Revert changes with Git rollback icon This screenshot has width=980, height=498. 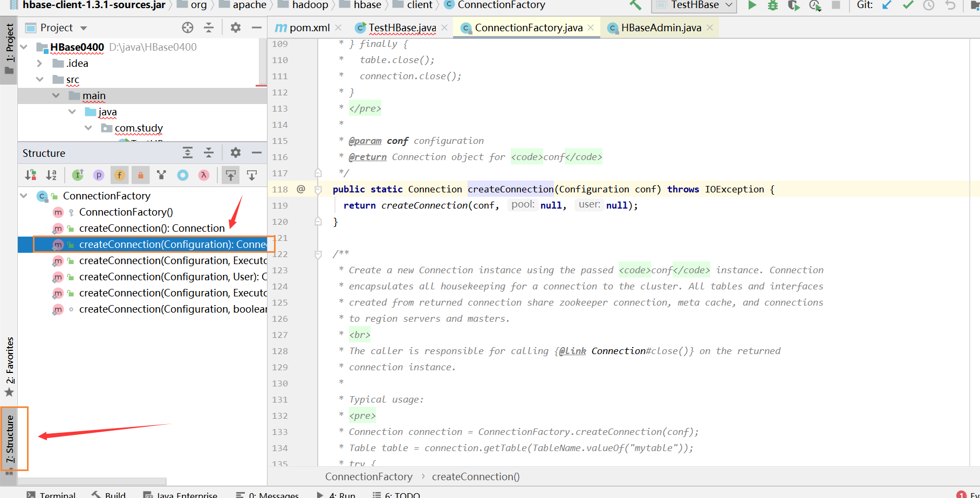pyautogui.click(x=950, y=5)
